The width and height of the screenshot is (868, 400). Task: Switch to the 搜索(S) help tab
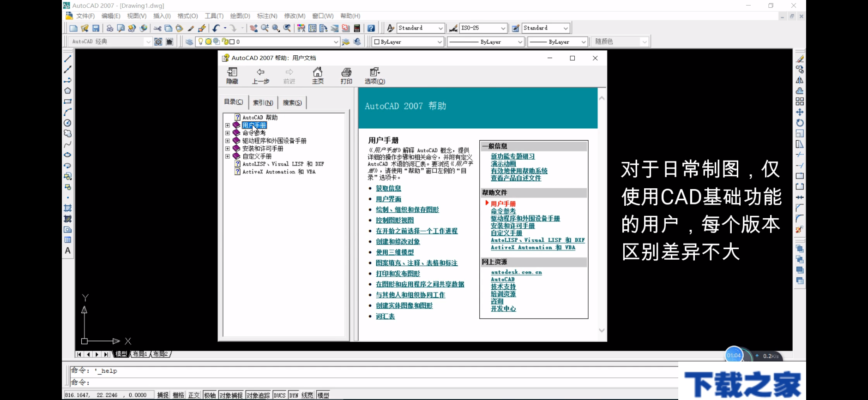[x=292, y=102]
